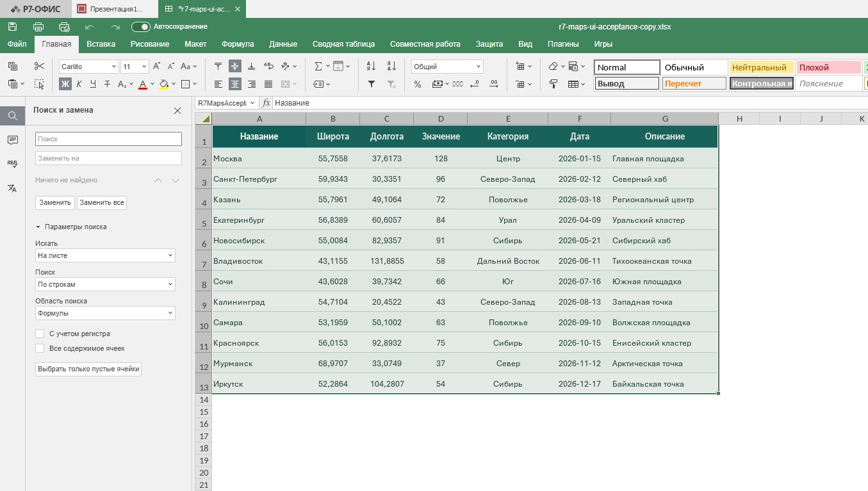The image size is (868, 491).
Task: Align cell content to top
Action: tap(218, 66)
